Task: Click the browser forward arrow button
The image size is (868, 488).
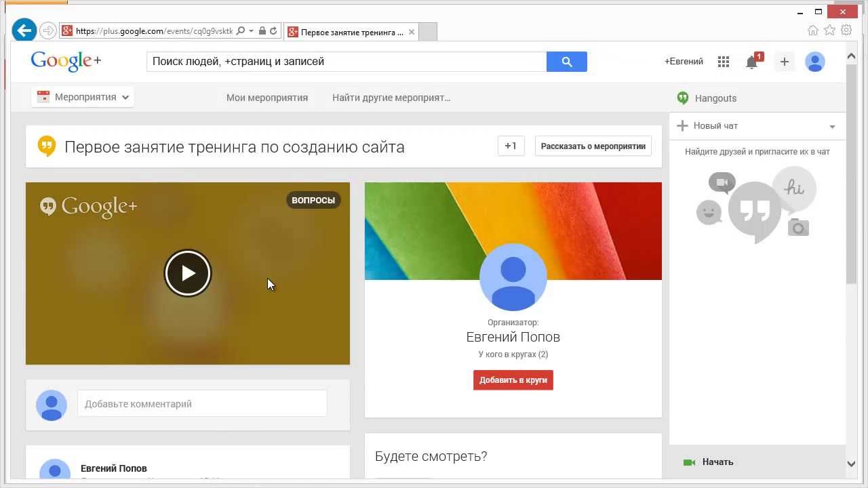Action: coord(47,30)
